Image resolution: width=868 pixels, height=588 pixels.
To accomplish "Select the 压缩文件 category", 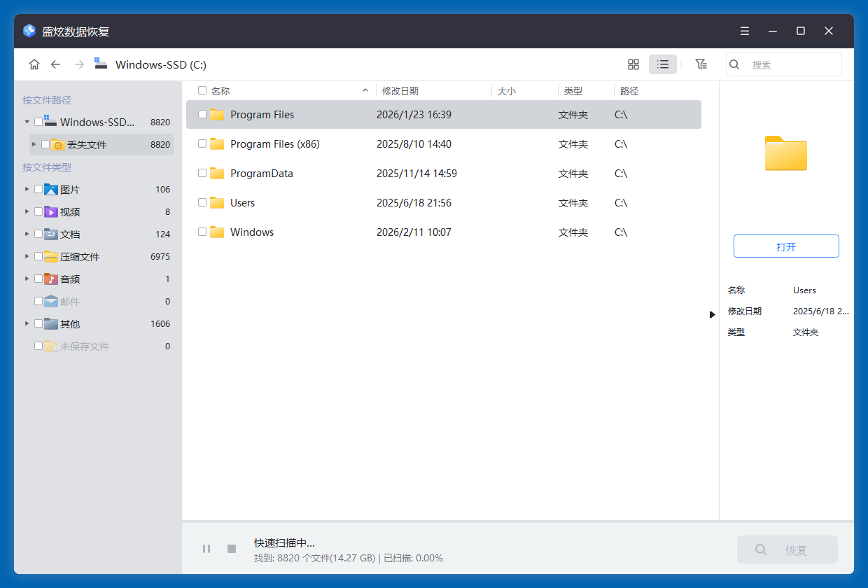I will coord(78,256).
